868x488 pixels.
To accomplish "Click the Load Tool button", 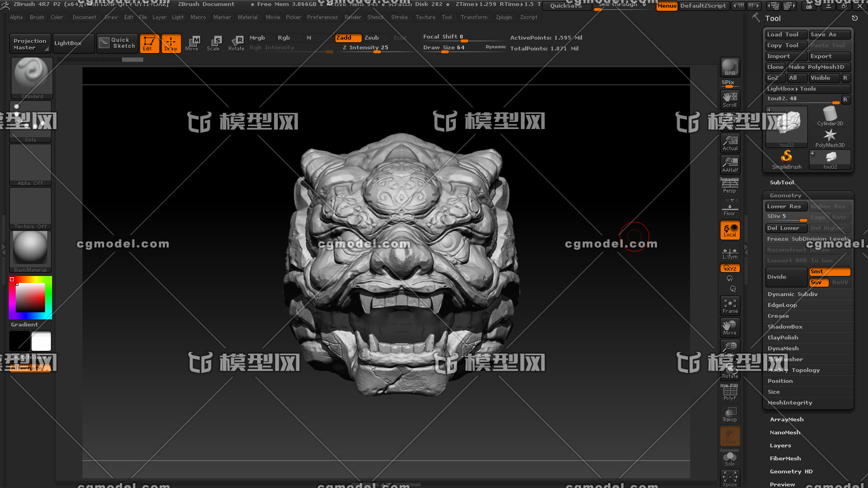I will tap(786, 35).
